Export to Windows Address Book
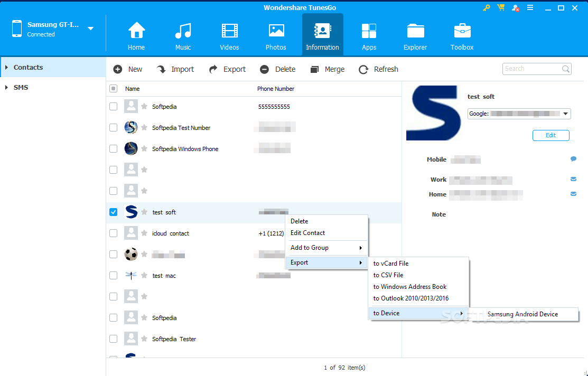This screenshot has width=588, height=376. (418, 287)
